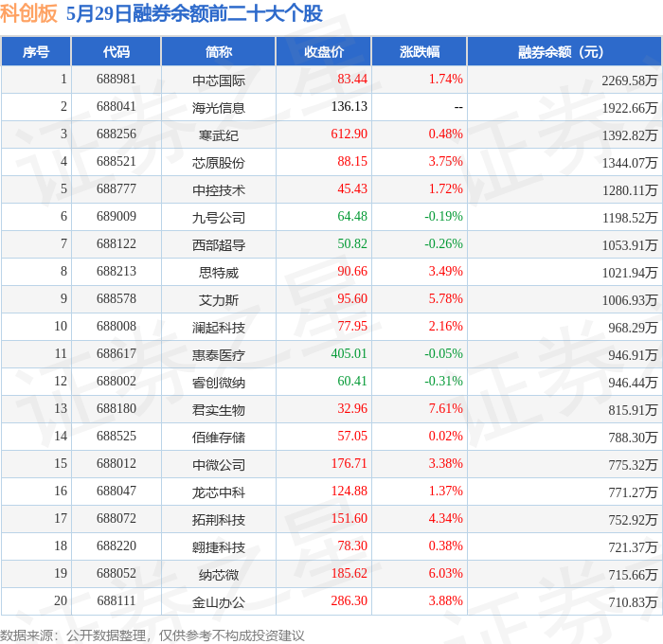This screenshot has width=663, height=644.
Task: Click stock name 中控技术
Action: pyautogui.click(x=219, y=190)
